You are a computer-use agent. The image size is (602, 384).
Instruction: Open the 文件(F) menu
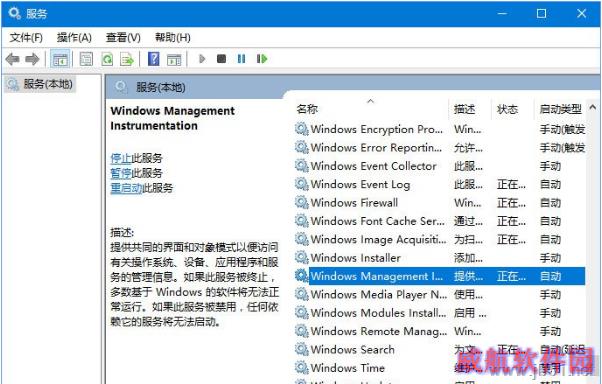point(26,38)
